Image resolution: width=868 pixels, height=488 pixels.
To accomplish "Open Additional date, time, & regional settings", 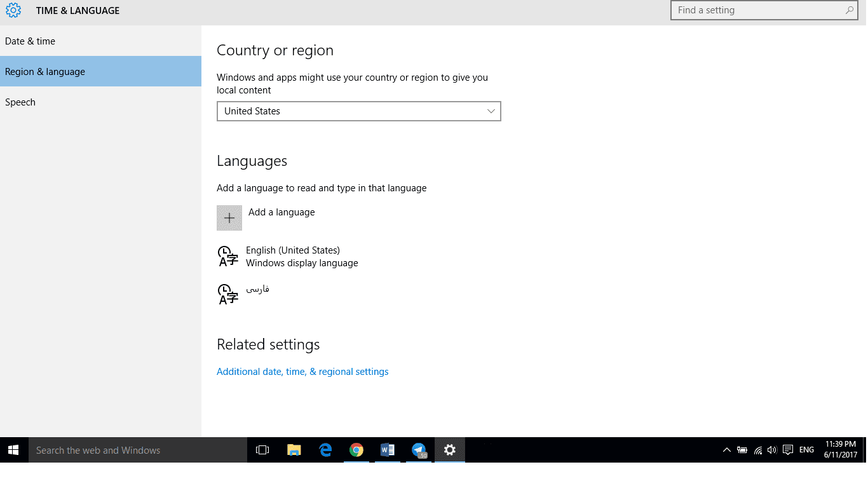I will (302, 372).
